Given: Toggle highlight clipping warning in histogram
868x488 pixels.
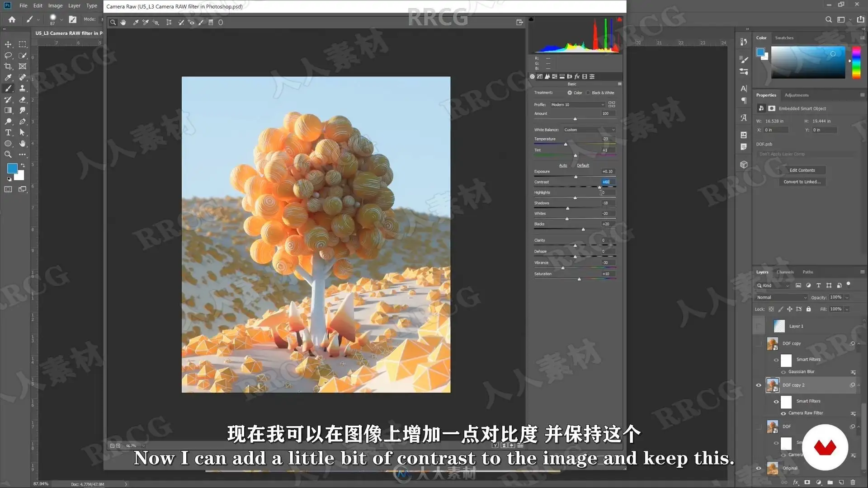Looking at the screenshot, I should (x=619, y=19).
